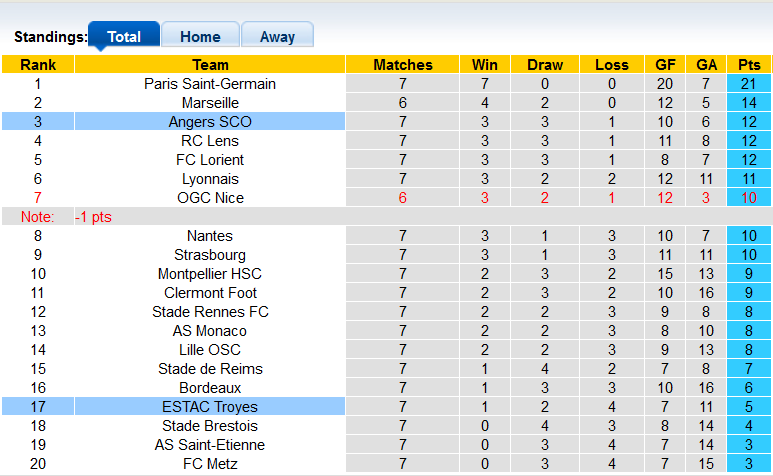The height and width of the screenshot is (476, 773).
Task: Open the Home standings tab
Action: point(200,37)
